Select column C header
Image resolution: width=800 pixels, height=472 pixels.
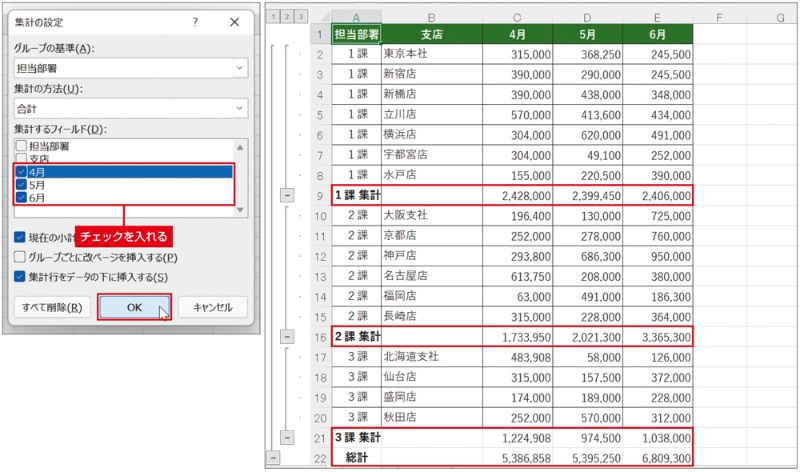coord(516,17)
